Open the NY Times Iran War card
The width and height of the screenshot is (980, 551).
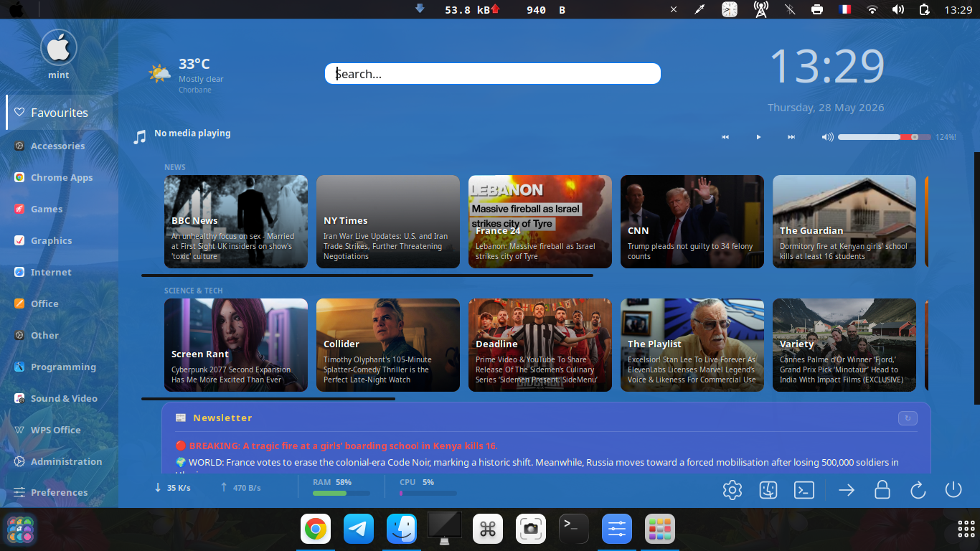click(388, 222)
